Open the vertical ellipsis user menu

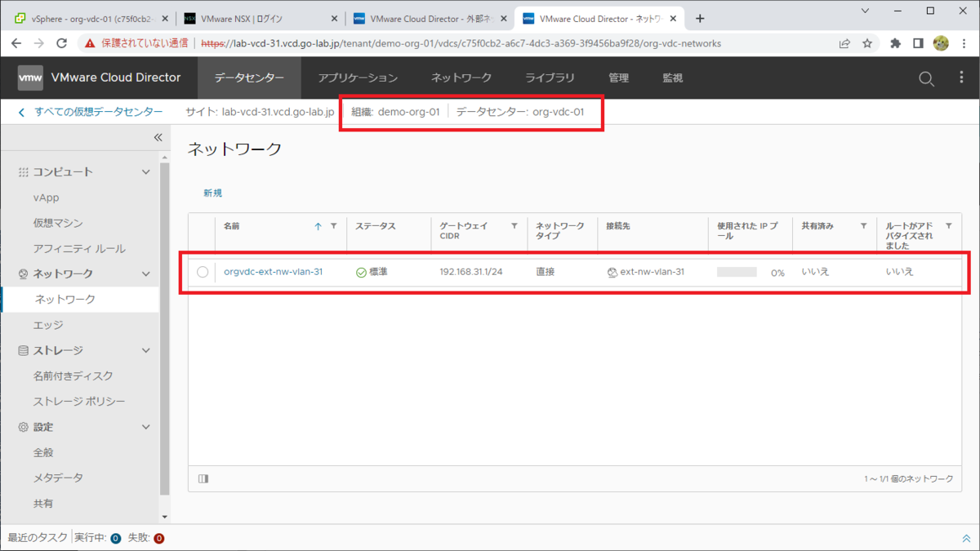[x=960, y=78]
